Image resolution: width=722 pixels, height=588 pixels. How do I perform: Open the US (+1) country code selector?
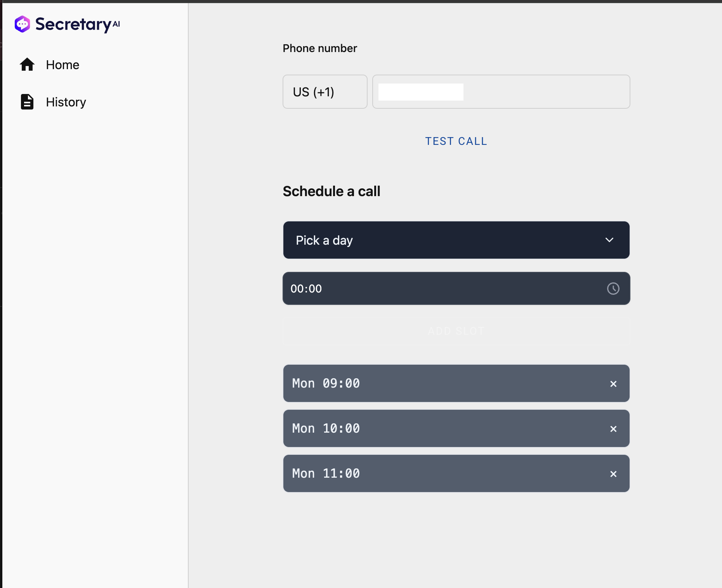coord(325,92)
